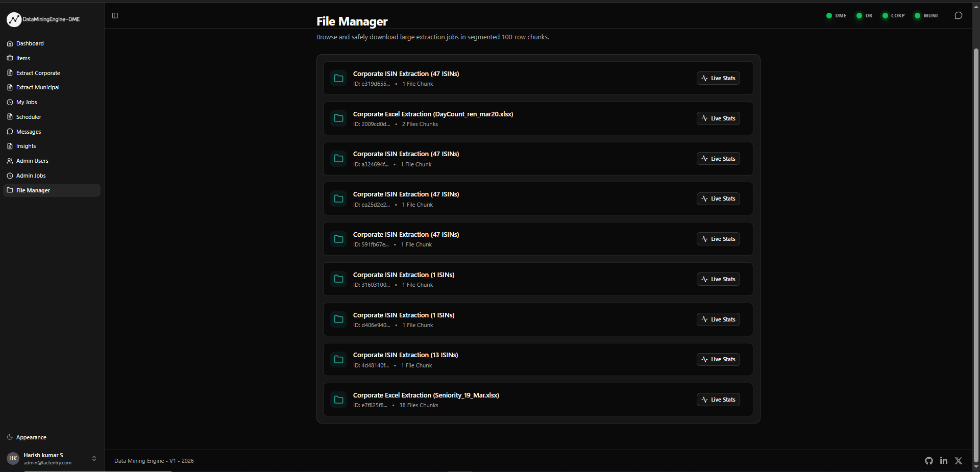Click folder icon for DayCount_ren_mar20.xlsx job
Image resolution: width=980 pixels, height=472 pixels.
338,118
